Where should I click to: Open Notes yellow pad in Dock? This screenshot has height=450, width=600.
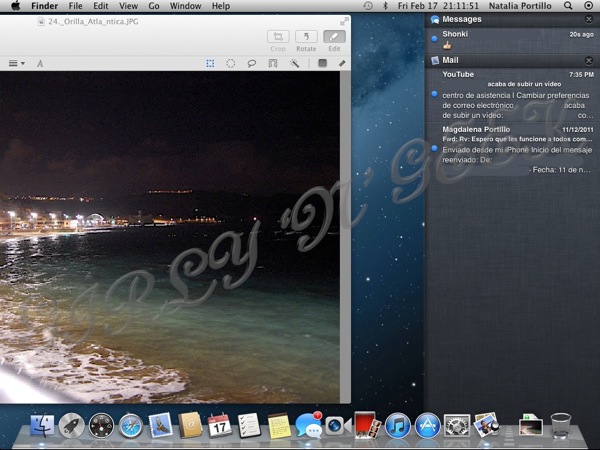[279, 426]
